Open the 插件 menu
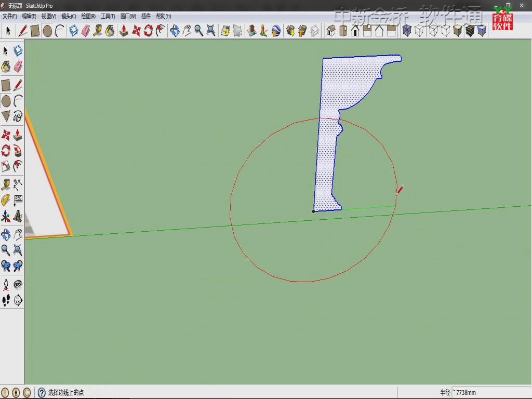Screen dimensions: 532x399 146,16
